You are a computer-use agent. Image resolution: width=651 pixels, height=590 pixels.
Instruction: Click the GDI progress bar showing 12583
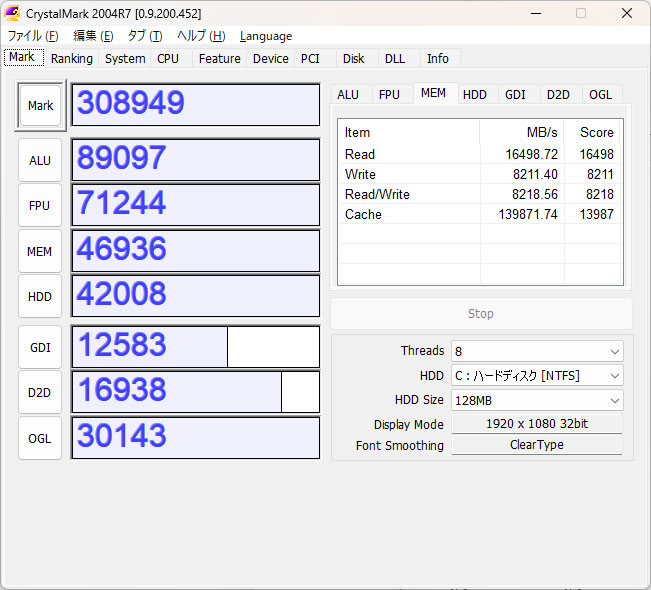(196, 347)
